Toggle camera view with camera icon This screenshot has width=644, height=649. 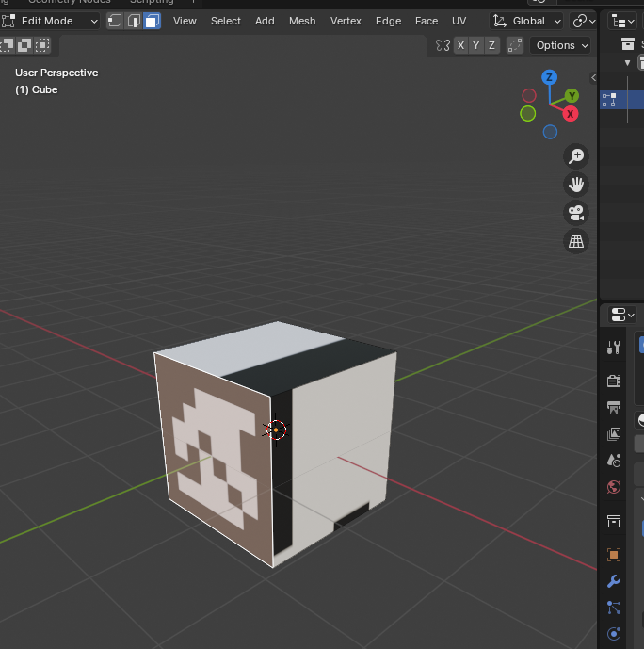pos(576,213)
